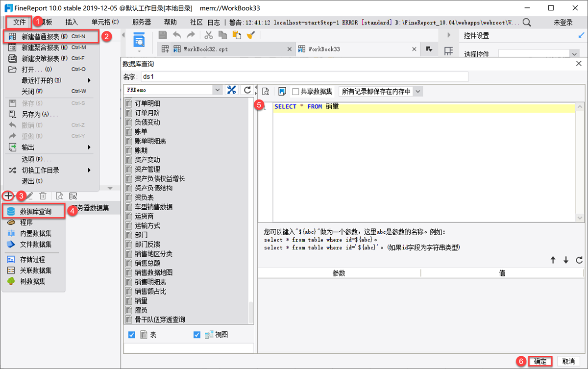
Task: Click the refresh tables icon beside FRDemo
Action: (x=247, y=90)
